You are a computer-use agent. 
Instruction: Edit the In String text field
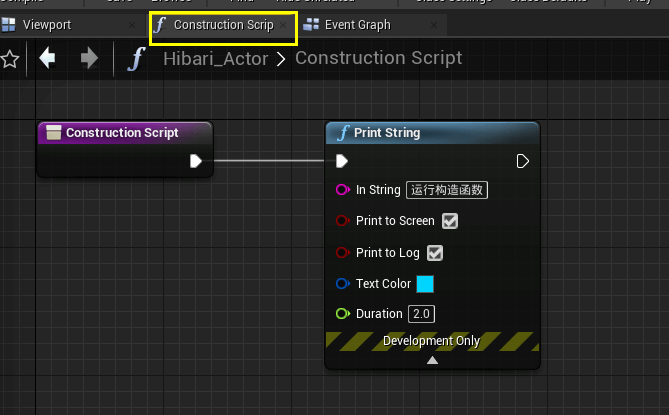tap(447, 190)
